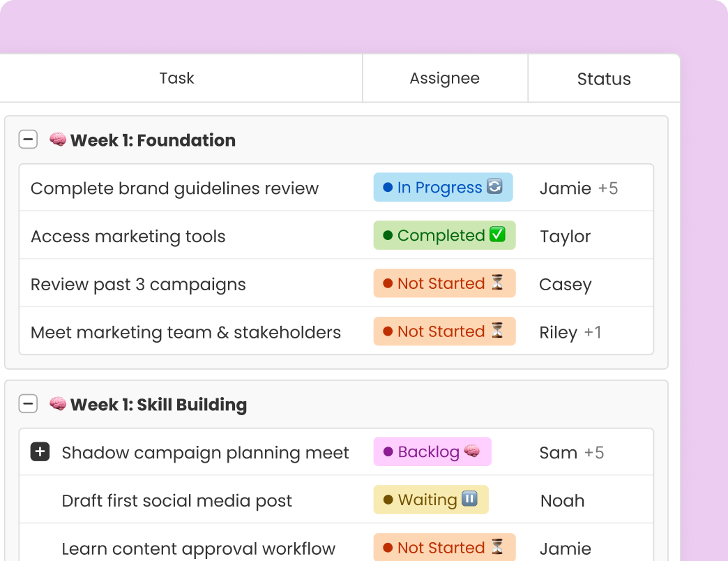Show the +1 additional assignee next to Riley

[x=593, y=333]
